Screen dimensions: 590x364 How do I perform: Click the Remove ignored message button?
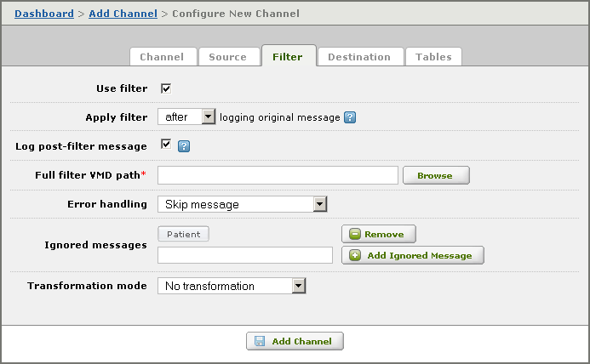click(x=379, y=234)
